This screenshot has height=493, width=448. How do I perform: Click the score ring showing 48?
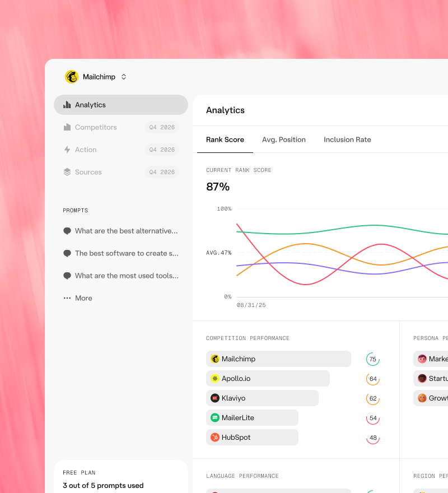(373, 438)
